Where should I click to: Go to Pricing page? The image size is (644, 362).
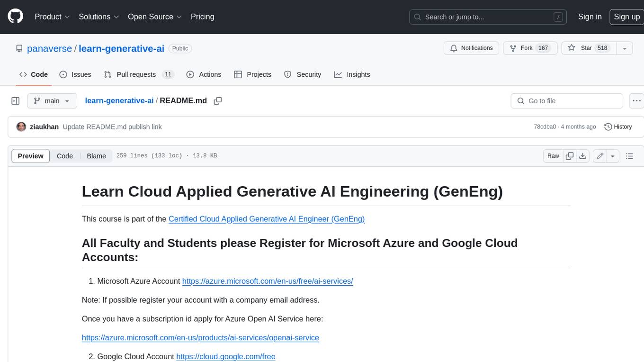pyautogui.click(x=202, y=17)
